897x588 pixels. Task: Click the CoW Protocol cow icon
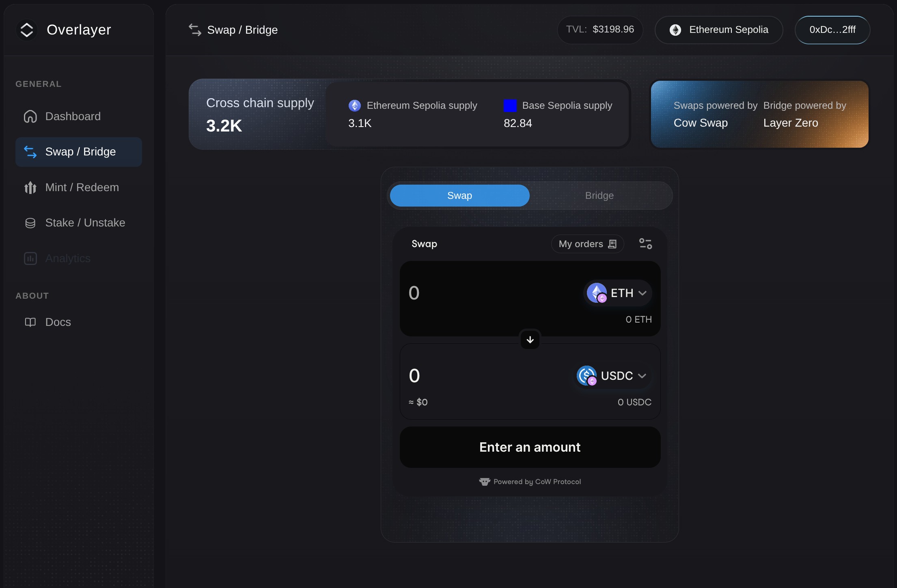485,482
